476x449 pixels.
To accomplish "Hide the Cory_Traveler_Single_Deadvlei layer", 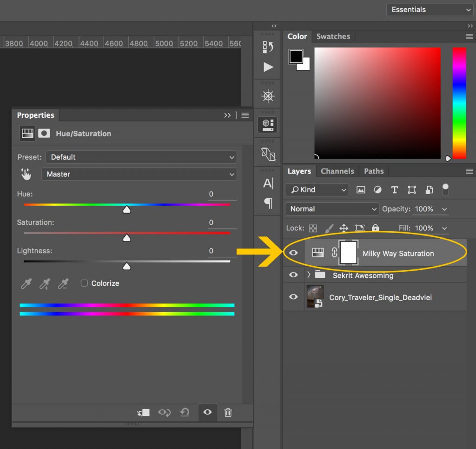I will (293, 297).
